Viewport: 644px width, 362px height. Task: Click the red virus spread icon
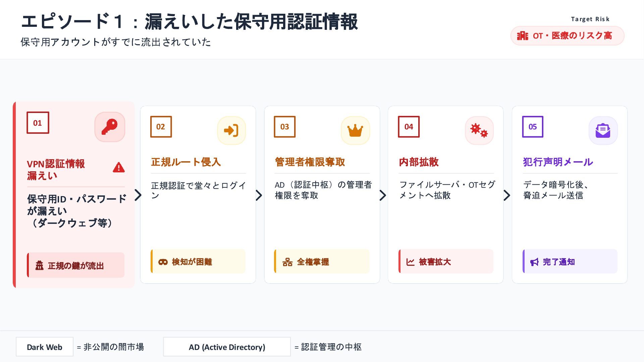pos(479,130)
